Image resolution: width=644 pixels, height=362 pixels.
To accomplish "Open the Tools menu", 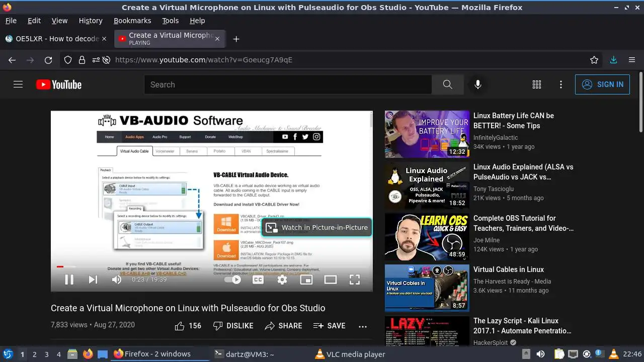I will [170, 21].
